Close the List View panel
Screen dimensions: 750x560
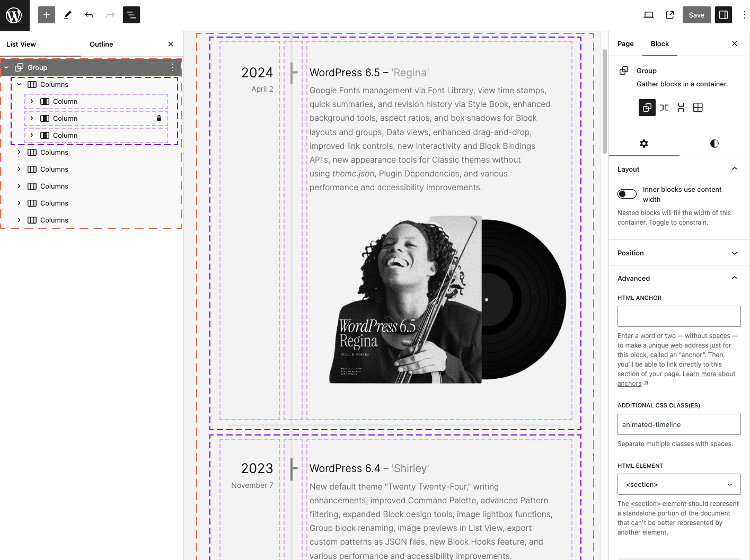171,44
